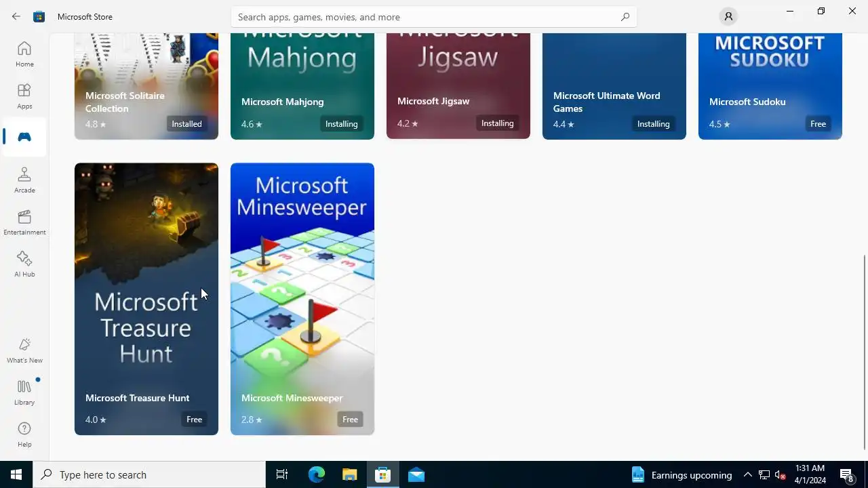Image resolution: width=868 pixels, height=488 pixels.
Task: Open Task View on the taskbar
Action: click(282, 474)
